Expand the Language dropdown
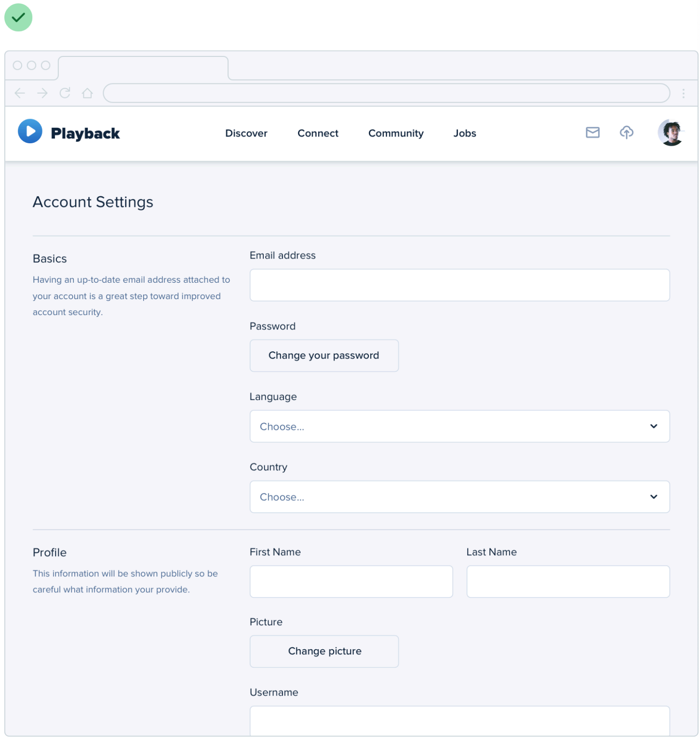The image size is (700, 740). point(459,426)
